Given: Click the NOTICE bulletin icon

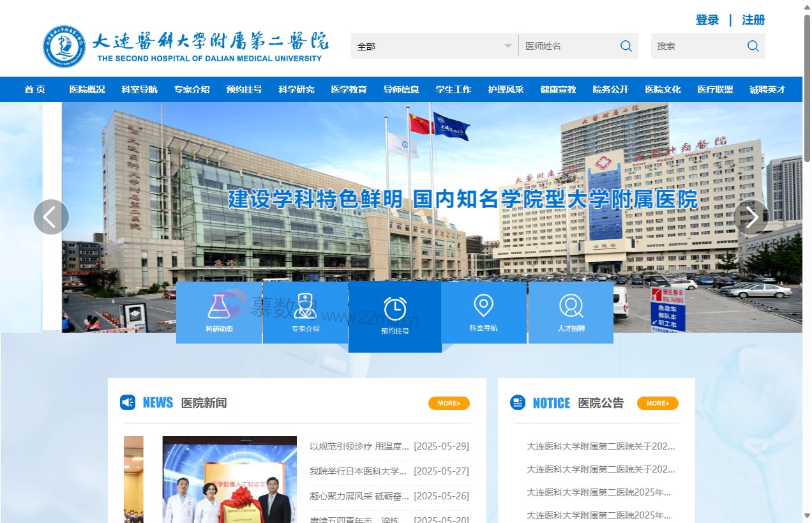Looking at the screenshot, I should coord(518,402).
